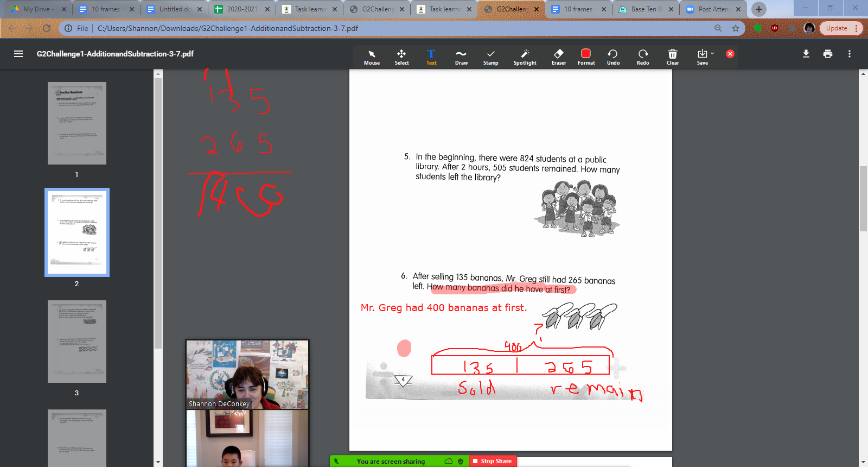The width and height of the screenshot is (868, 467).
Task: Open page 1 thumbnail
Action: [77, 123]
